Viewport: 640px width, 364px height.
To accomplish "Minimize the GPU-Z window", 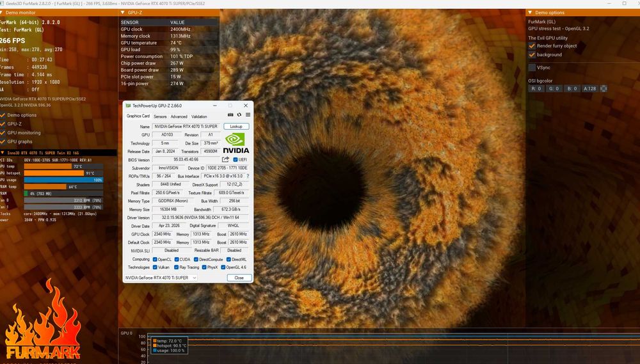I will (x=214, y=106).
